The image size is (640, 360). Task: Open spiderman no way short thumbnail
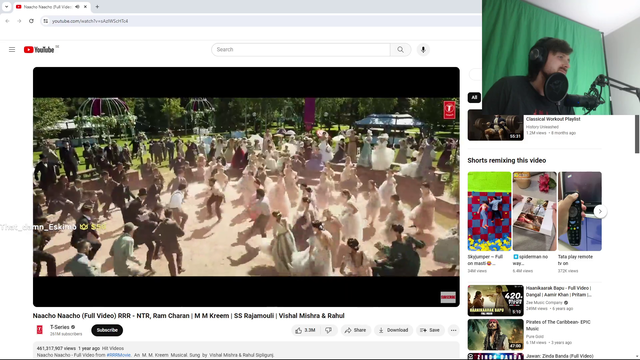(534, 211)
